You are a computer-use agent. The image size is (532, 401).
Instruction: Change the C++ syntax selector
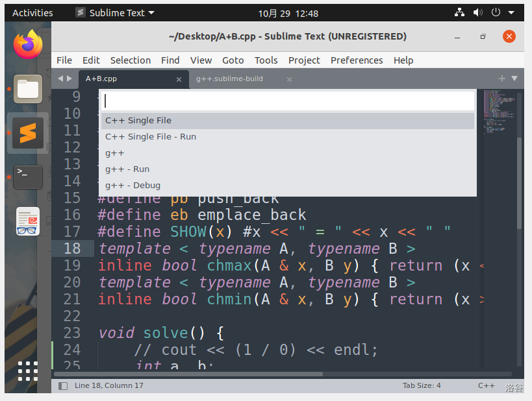(x=486, y=385)
